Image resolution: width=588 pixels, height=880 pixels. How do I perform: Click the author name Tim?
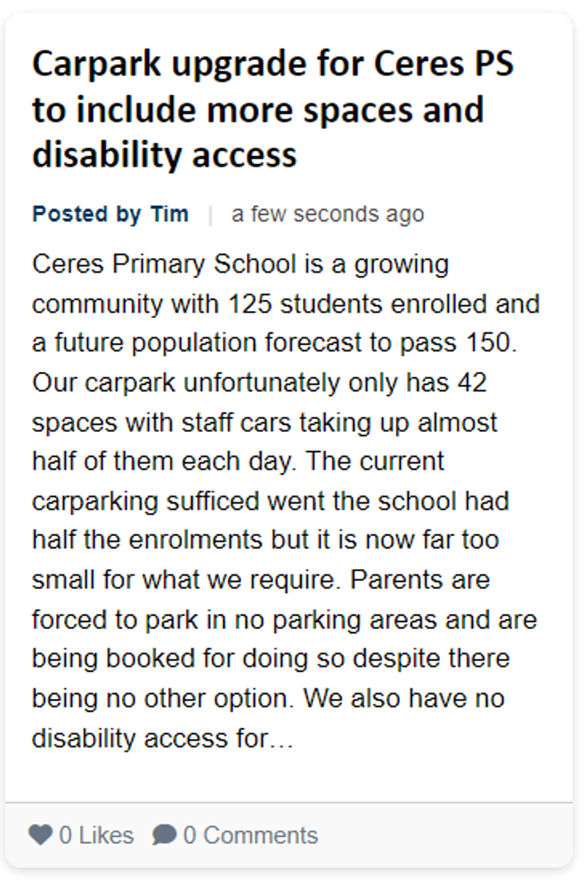(169, 214)
